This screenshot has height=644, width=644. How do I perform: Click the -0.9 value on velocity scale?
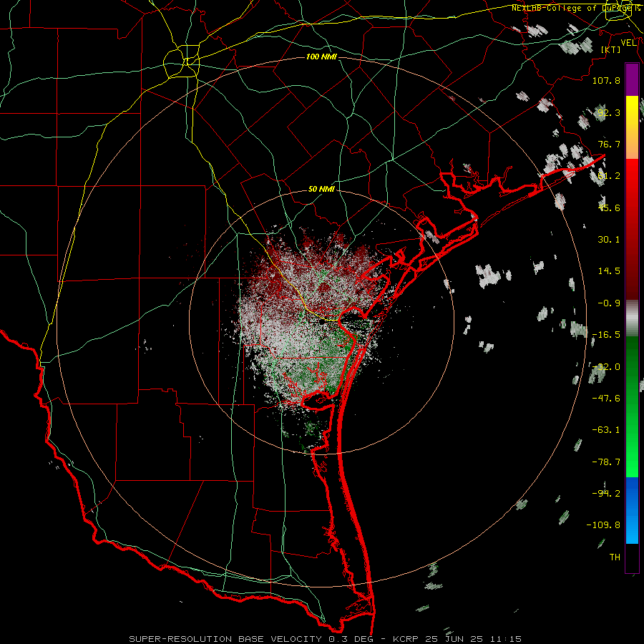609,303
